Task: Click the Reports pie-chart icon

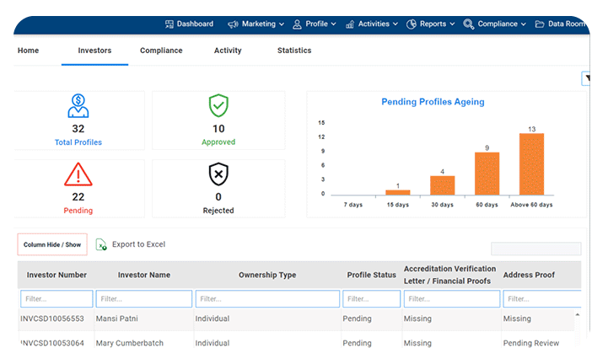Action: tap(412, 24)
